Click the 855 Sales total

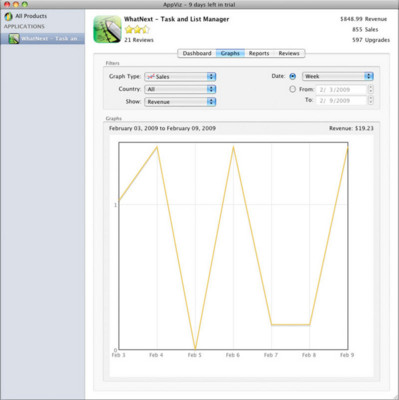[365, 29]
